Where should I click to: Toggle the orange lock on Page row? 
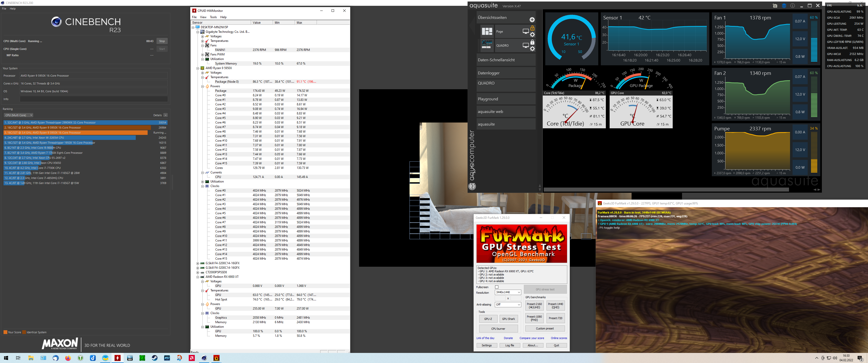pos(532,28)
